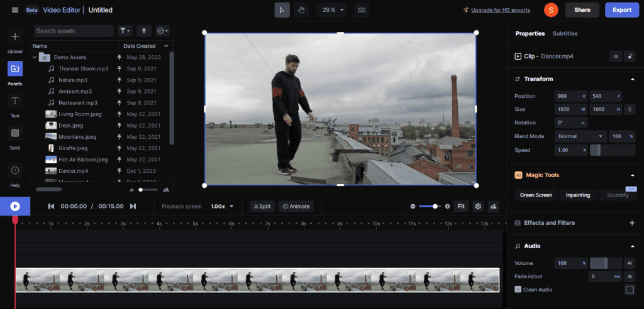Switch to the Subtitles tab
Screen dimensions: 644x309
tap(565, 33)
